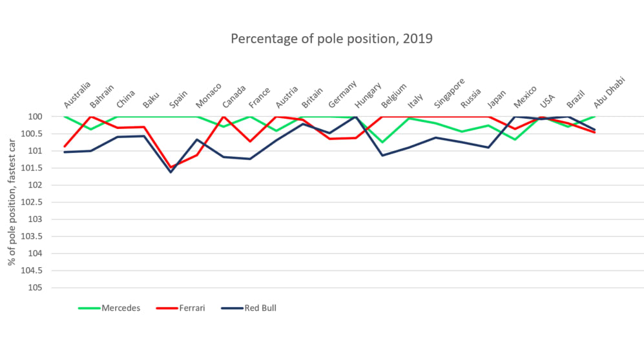644x362 pixels.
Task: Select the dark blue Red Bull legend marker
Action: [231, 308]
